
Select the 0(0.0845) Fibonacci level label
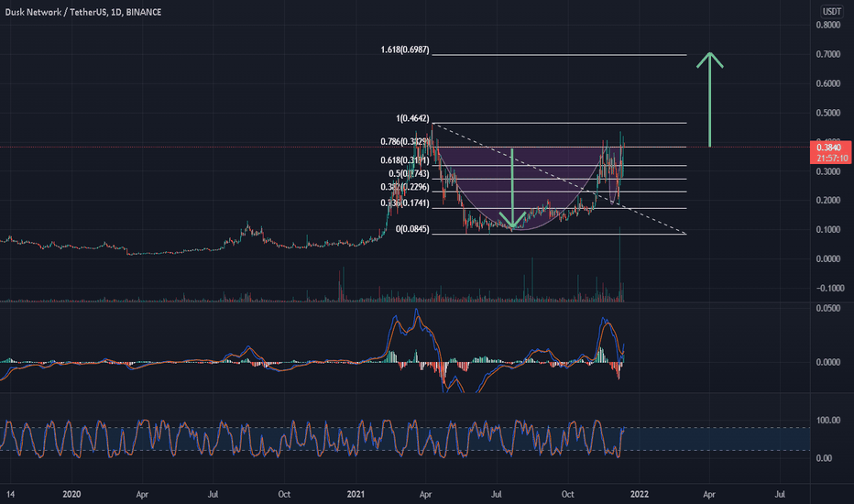(412, 229)
